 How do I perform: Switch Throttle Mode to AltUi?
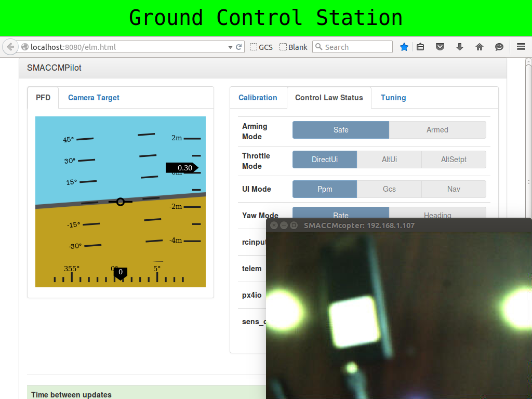click(389, 159)
